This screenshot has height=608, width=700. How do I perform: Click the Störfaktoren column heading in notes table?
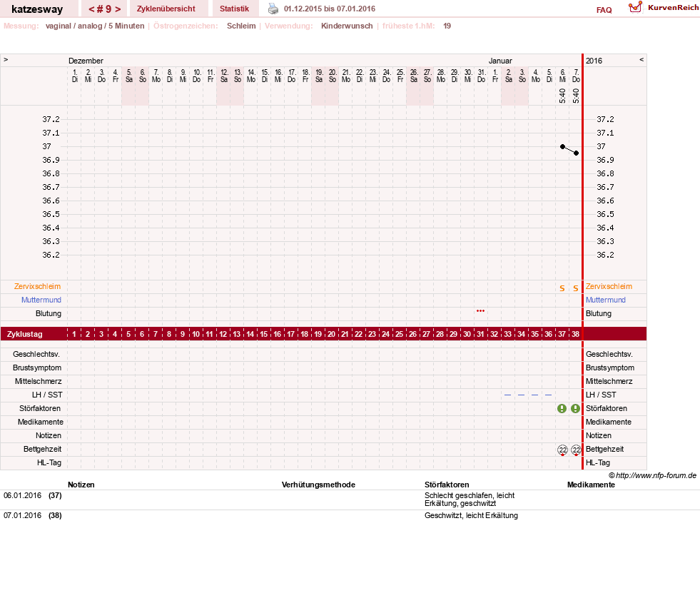pos(447,485)
